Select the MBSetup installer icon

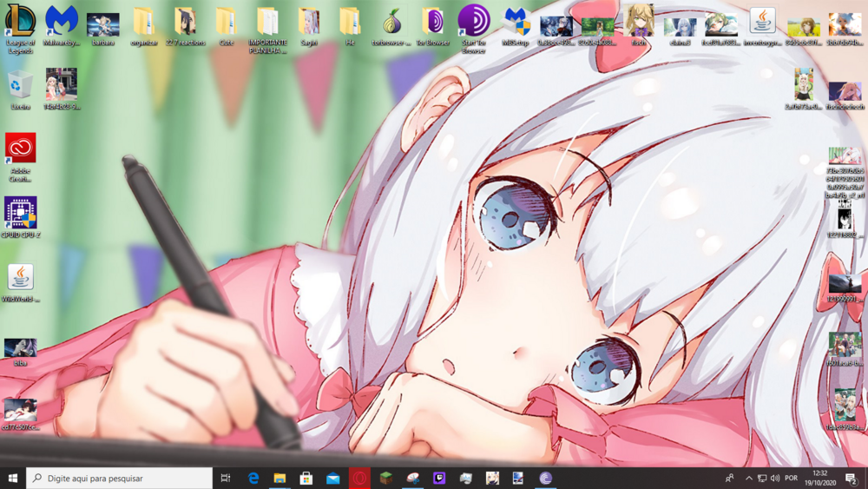click(x=516, y=27)
